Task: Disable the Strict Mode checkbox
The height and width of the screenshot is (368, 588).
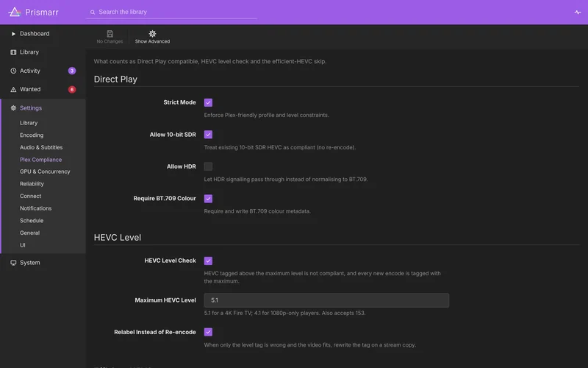Action: pyautogui.click(x=208, y=102)
